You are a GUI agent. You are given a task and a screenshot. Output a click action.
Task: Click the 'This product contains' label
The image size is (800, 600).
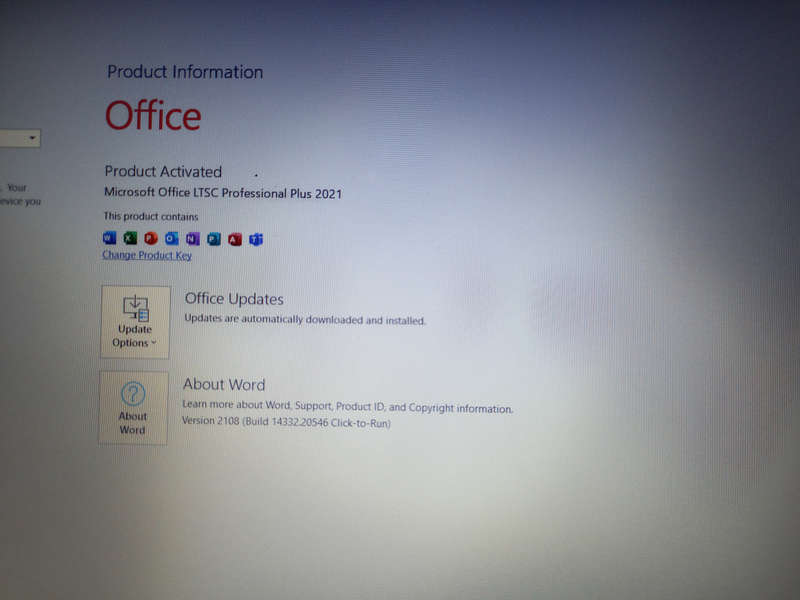[x=151, y=216]
